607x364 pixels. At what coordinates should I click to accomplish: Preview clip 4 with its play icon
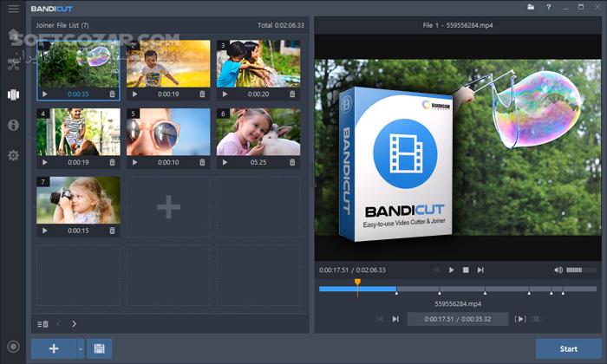[45, 162]
